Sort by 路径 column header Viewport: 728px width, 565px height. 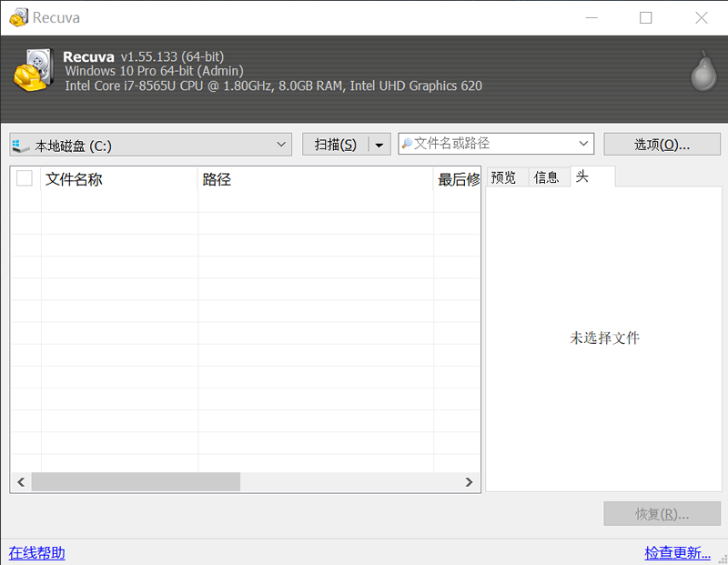315,179
